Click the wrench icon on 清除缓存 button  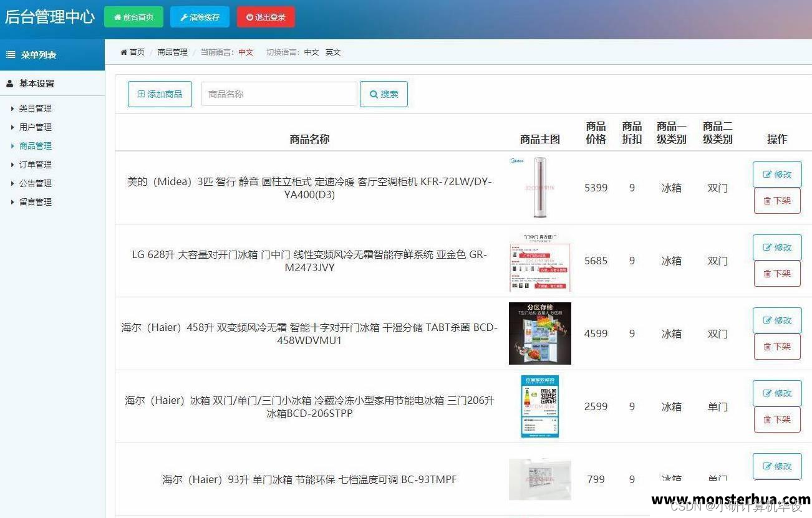(x=183, y=17)
